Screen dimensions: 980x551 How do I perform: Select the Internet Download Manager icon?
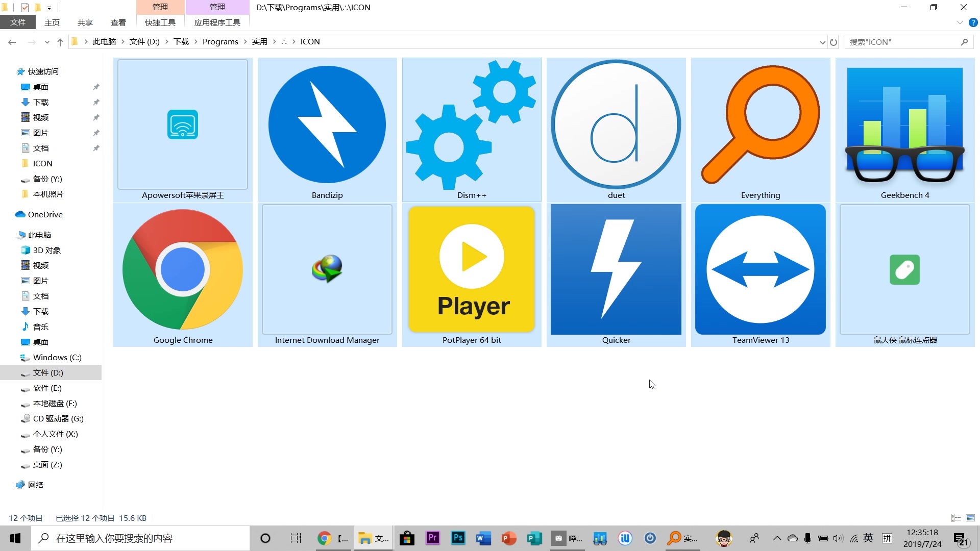coord(327,274)
